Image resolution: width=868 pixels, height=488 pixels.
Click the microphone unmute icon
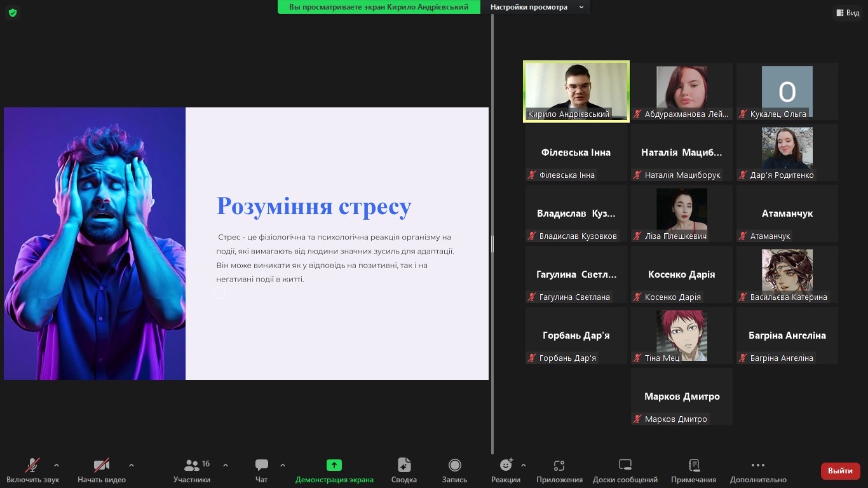(x=32, y=465)
